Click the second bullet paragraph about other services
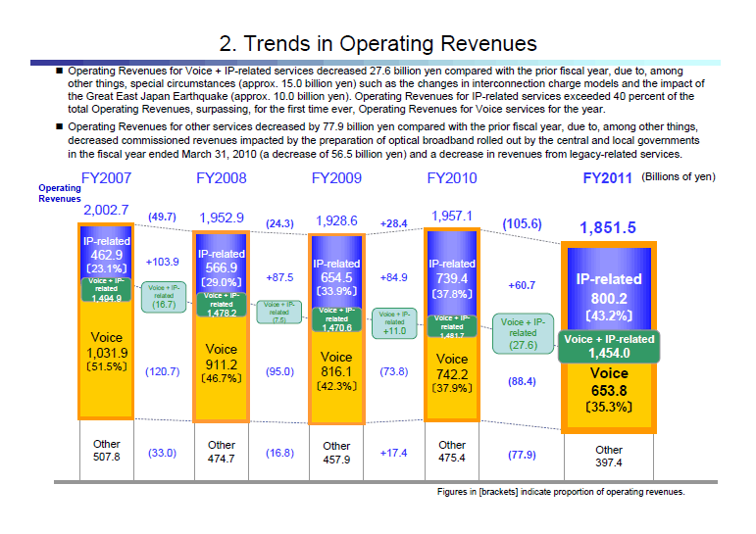The width and height of the screenshot is (756, 534). 384,140
